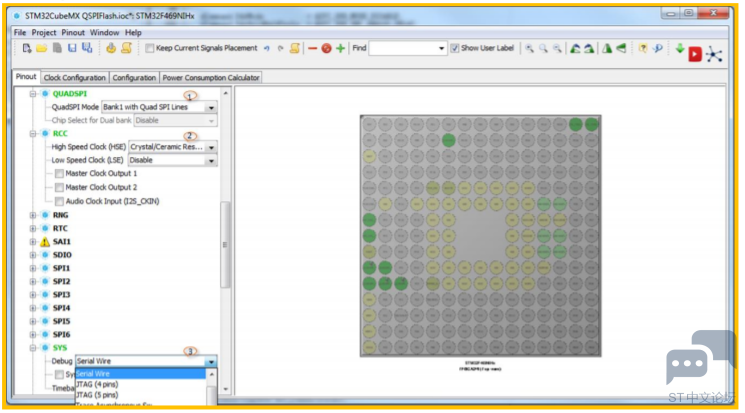Screen dimensions: 745x413
Task: Click the New Project toolbar icon
Action: coord(27,48)
